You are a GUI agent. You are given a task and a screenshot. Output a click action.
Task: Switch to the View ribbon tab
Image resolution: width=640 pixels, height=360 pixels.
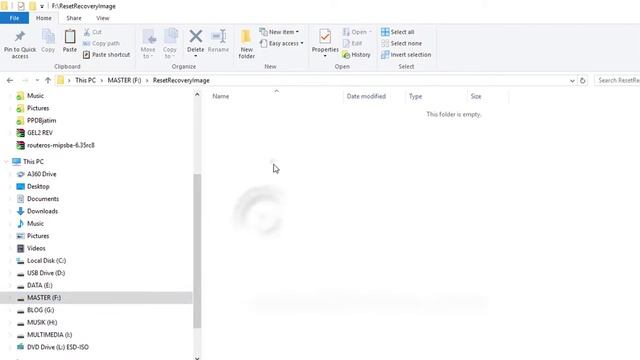click(x=102, y=18)
